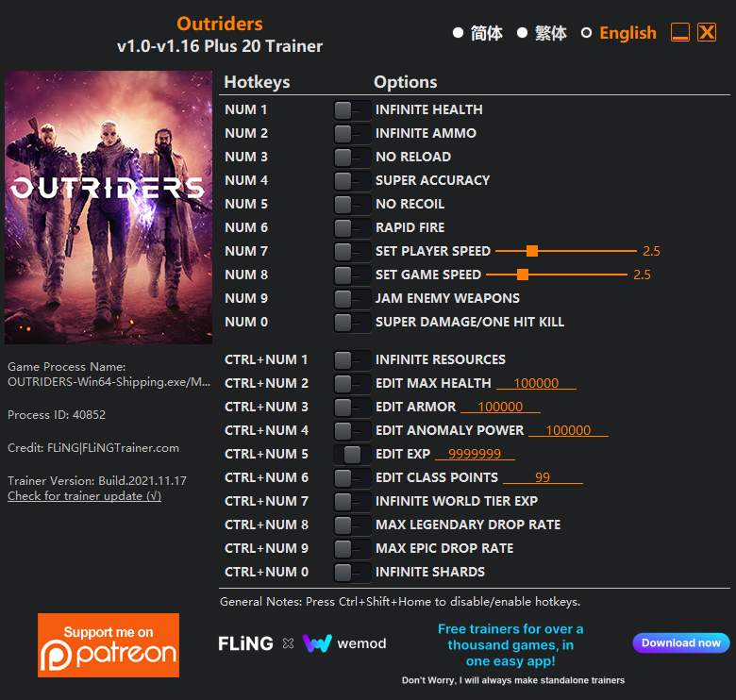Click the Game Process Name value
The width and height of the screenshot is (736, 700).
point(109,382)
